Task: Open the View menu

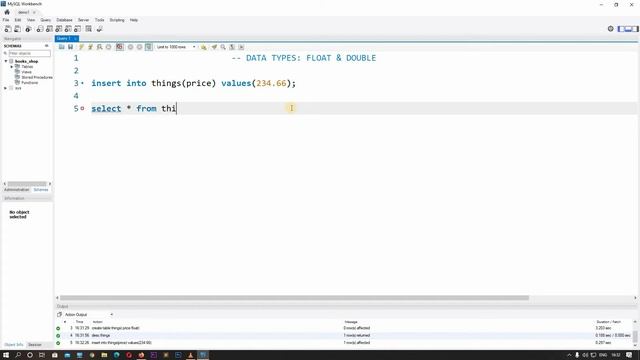Action: tap(31, 20)
